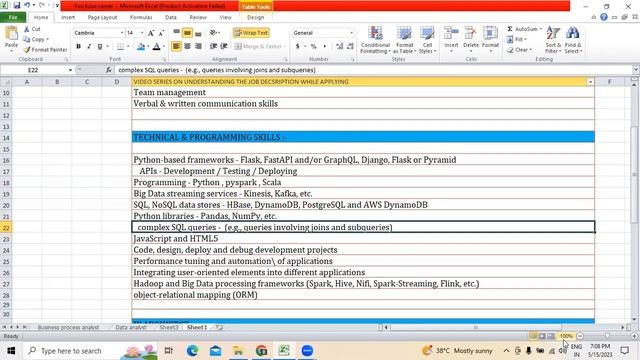Toggle Italic formatting
The image size is (640, 360).
coord(89,47)
